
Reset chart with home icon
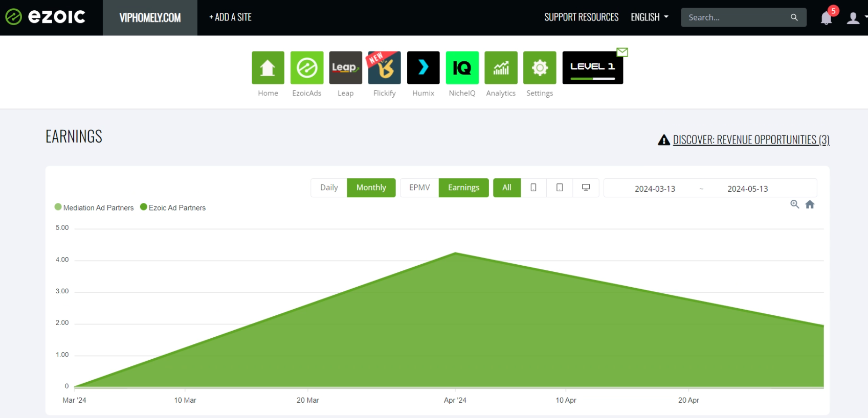pos(810,204)
